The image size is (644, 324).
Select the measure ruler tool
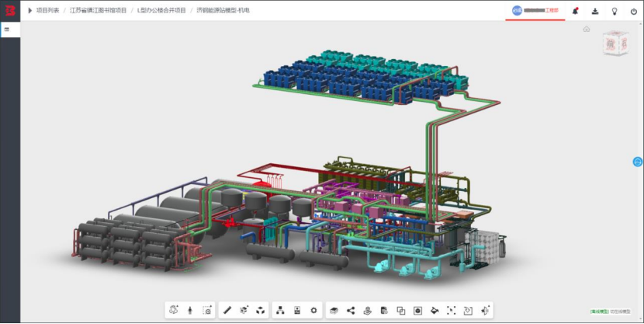227,311
